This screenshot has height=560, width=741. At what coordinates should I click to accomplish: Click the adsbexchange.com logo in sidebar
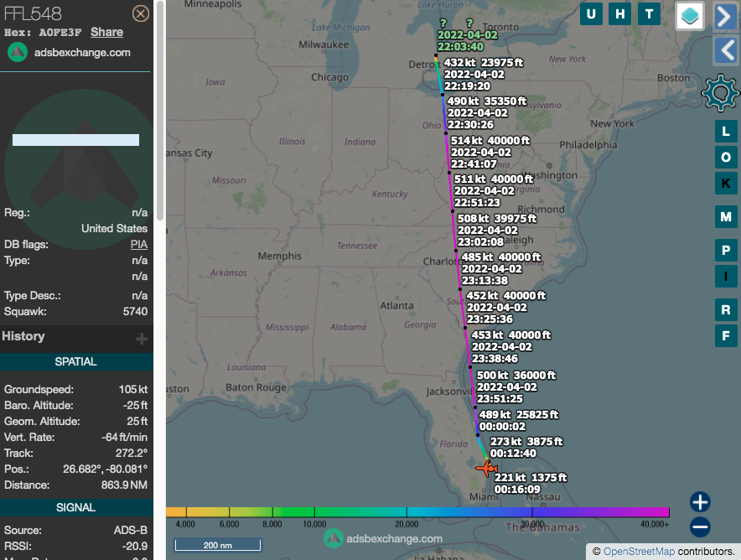click(x=18, y=53)
